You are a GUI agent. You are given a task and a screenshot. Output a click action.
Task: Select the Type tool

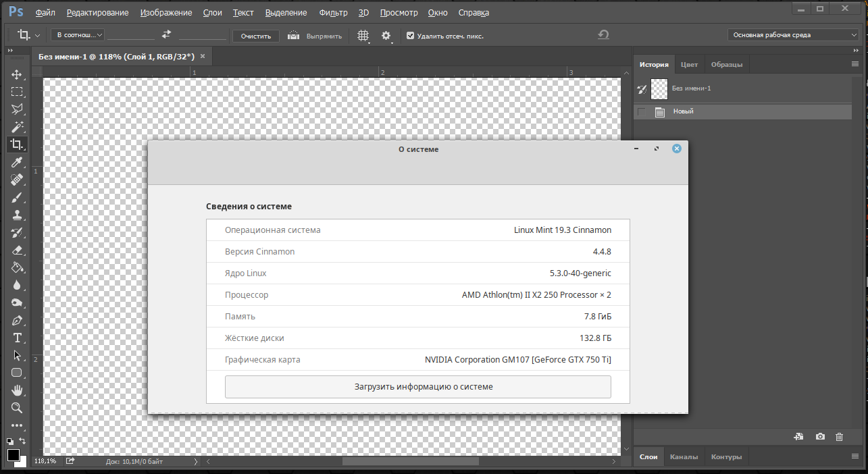click(x=17, y=338)
